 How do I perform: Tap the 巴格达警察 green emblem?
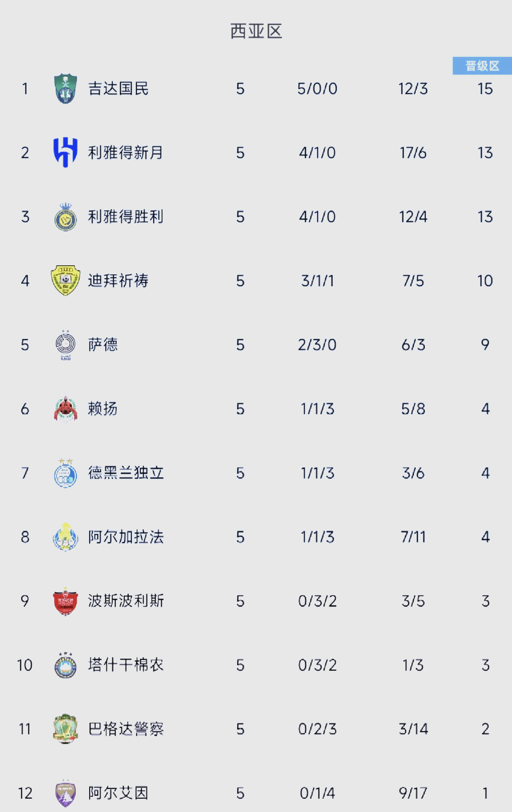pos(65,729)
